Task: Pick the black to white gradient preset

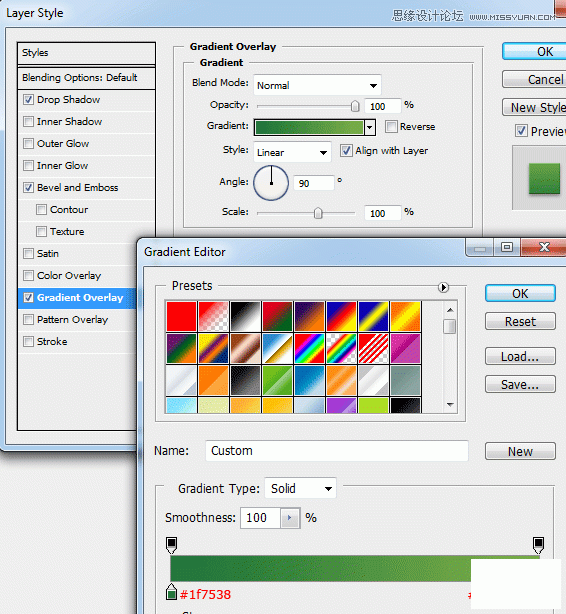Action: point(246,316)
